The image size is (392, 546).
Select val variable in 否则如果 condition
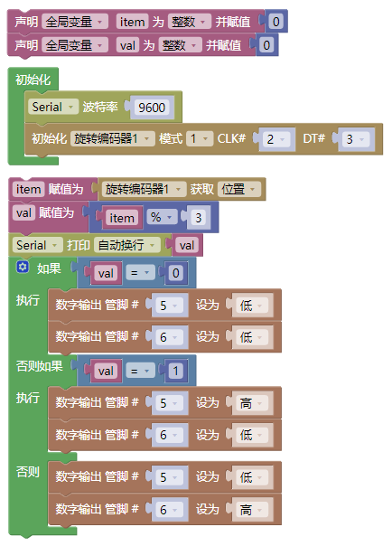point(106,371)
